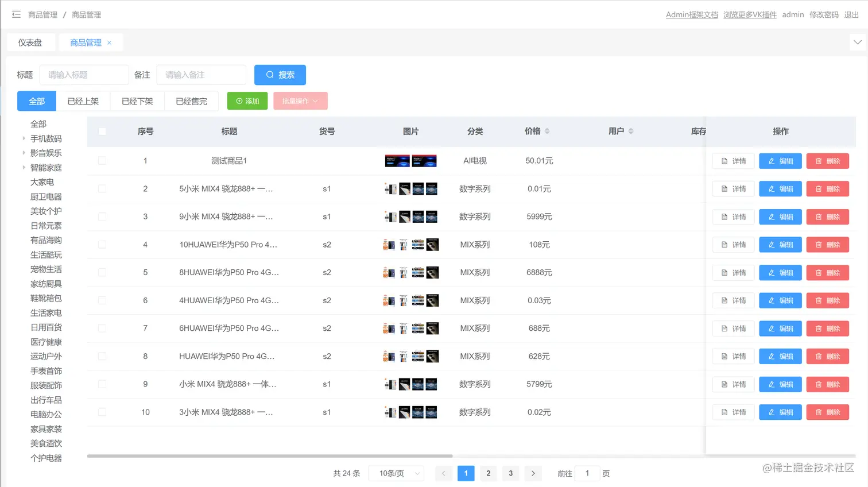Open the 仪表盘 tab

(x=30, y=42)
